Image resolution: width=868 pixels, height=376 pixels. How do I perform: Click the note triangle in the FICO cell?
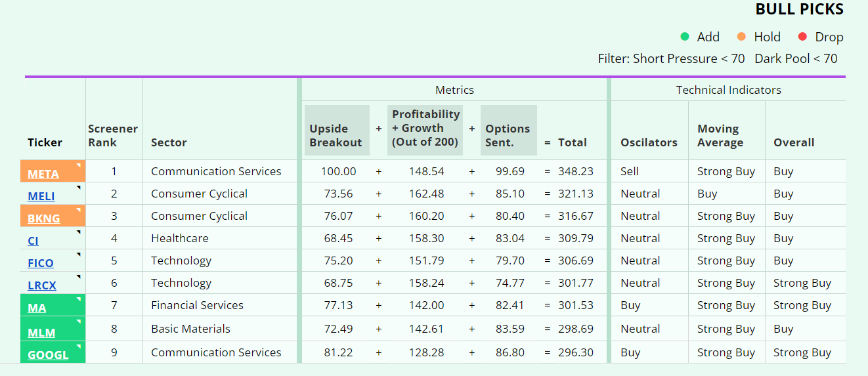(79, 255)
